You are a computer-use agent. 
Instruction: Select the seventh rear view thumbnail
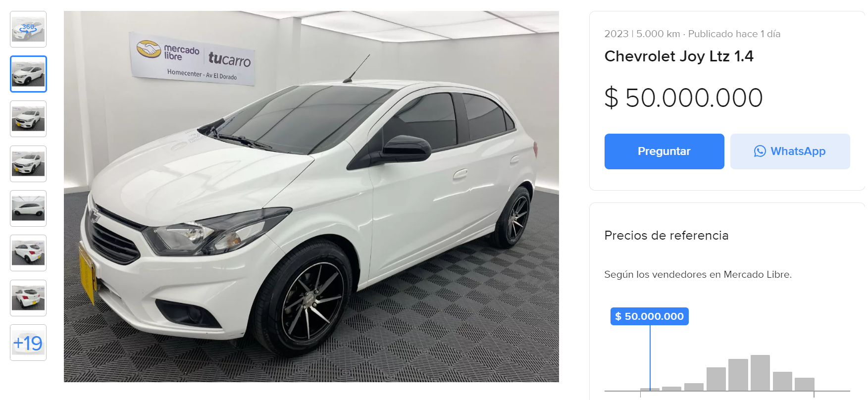click(28, 298)
